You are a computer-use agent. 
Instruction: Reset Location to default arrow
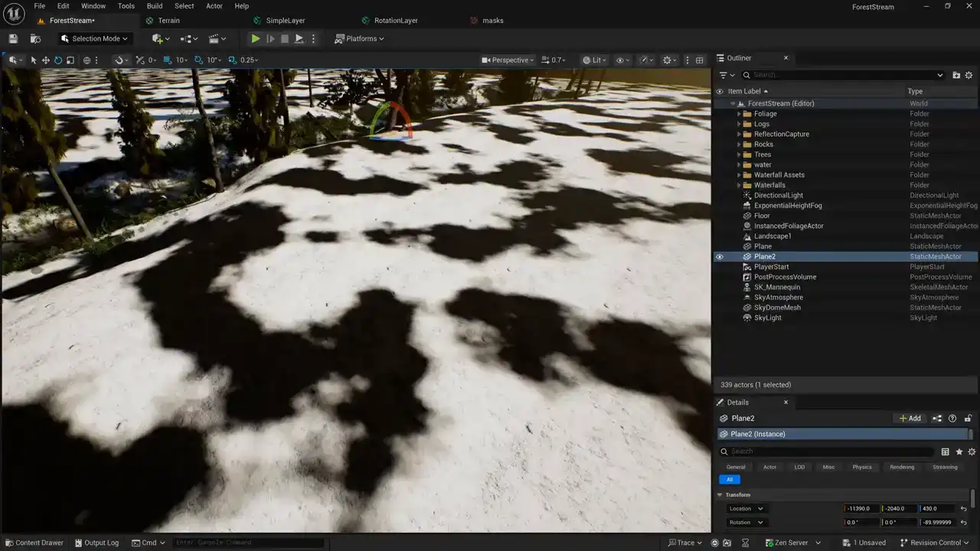coord(963,509)
